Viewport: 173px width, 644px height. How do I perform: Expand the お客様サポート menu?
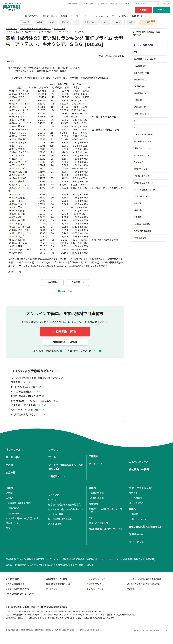(140, 16)
